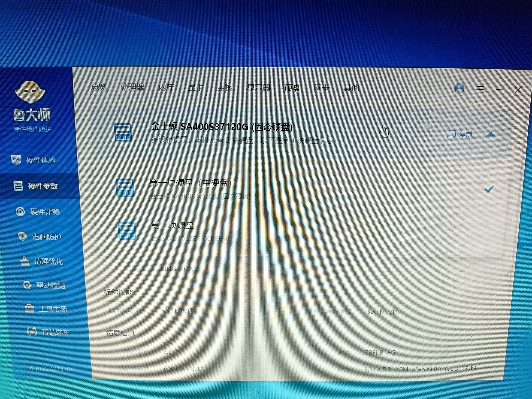Screen dimensions: 532x399
Task: Click the 多设备提示 multi-device hint text
Action: coord(242,140)
